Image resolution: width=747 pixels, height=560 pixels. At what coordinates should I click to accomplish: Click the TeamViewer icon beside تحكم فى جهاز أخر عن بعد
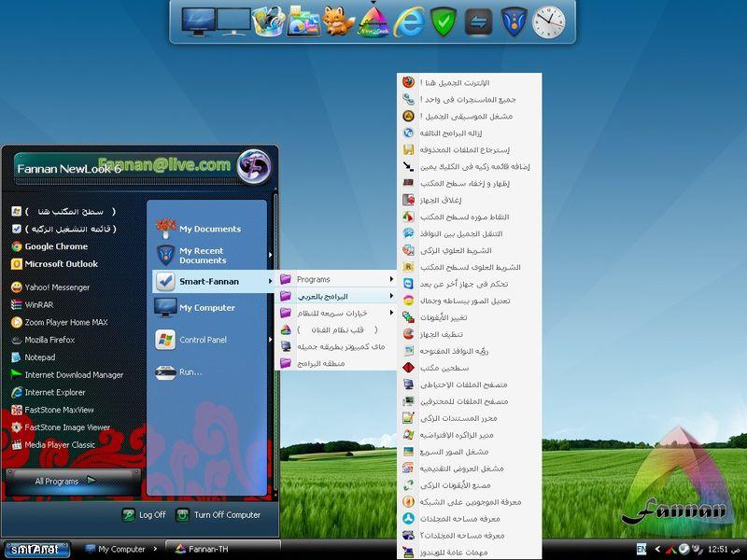(408, 284)
